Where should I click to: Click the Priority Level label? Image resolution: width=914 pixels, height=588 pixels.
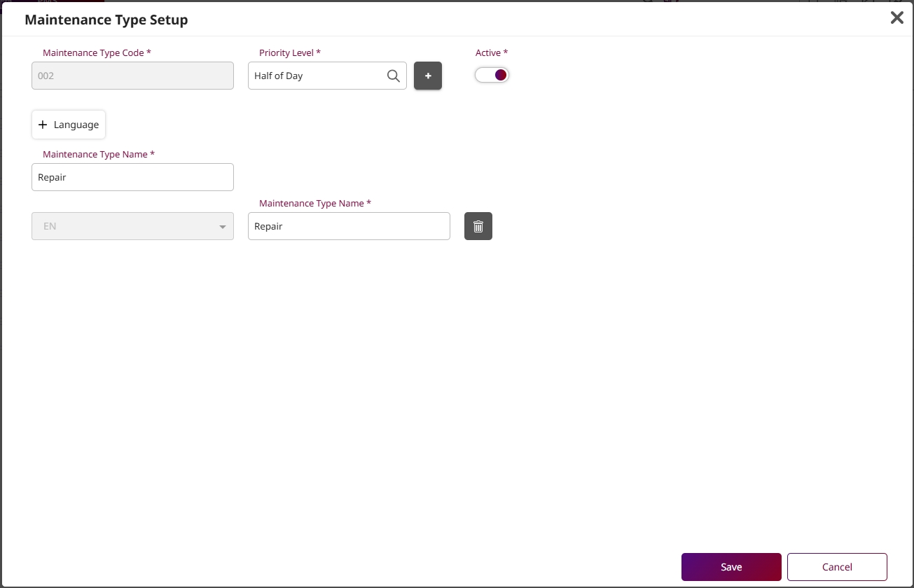(289, 53)
